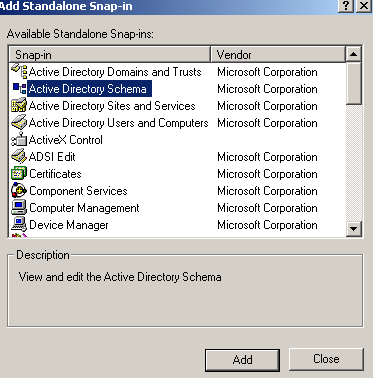Sort the list by the Vendor column header

coord(278,54)
